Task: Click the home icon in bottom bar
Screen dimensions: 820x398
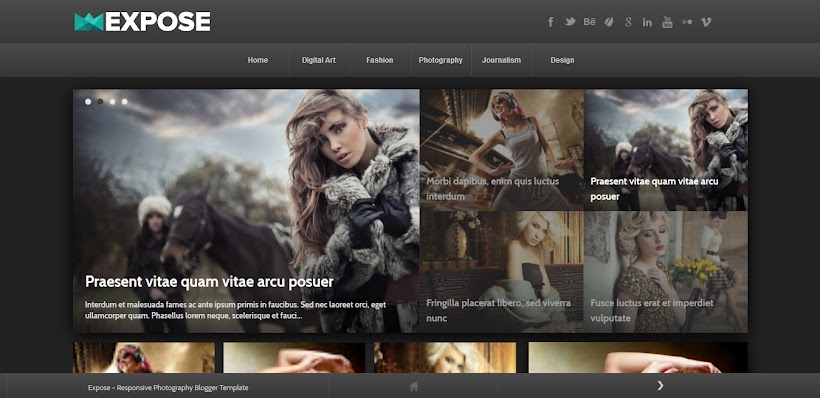Action: click(414, 386)
